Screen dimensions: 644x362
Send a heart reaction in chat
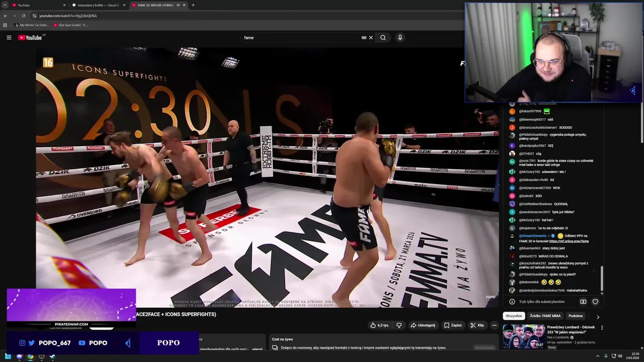coord(595,302)
